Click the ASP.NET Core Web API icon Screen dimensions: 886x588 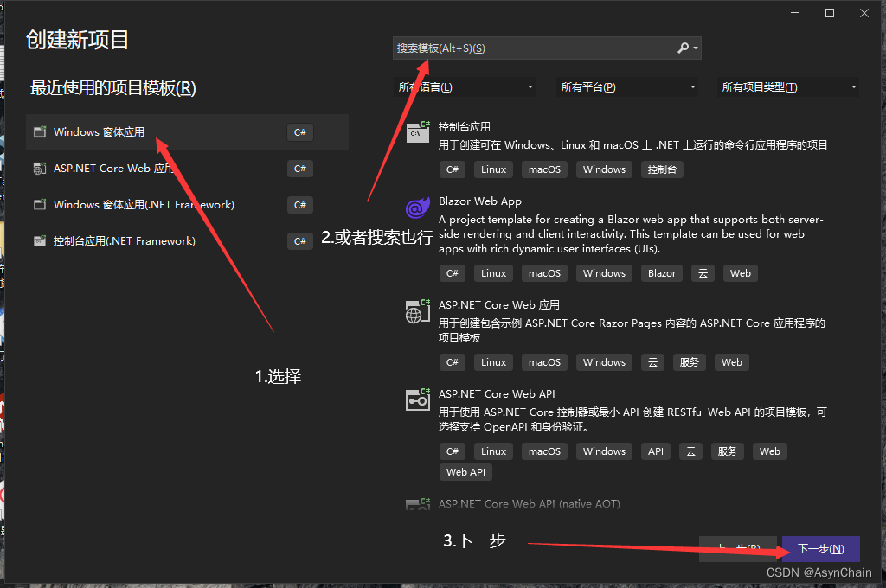pos(418,399)
